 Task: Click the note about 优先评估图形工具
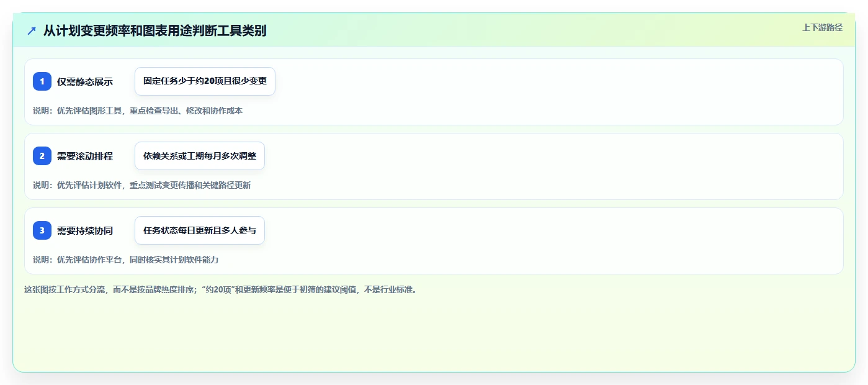(138, 111)
